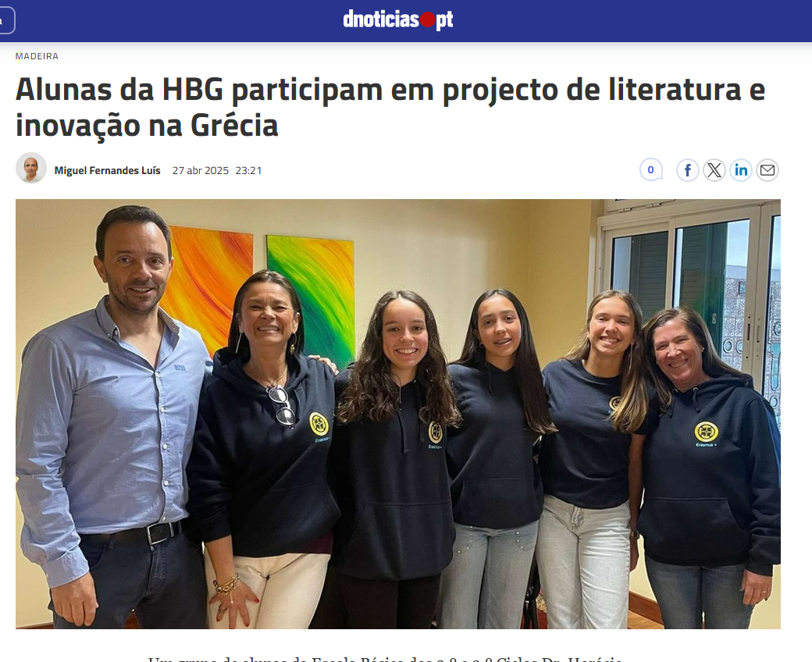
Task: Click the publication time 23:21
Action: 248,171
